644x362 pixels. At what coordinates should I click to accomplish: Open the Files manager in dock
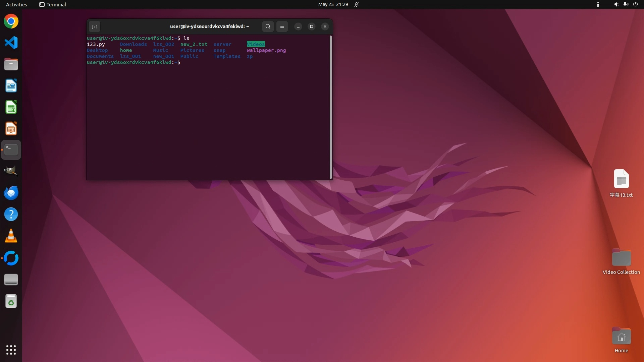tap(11, 64)
